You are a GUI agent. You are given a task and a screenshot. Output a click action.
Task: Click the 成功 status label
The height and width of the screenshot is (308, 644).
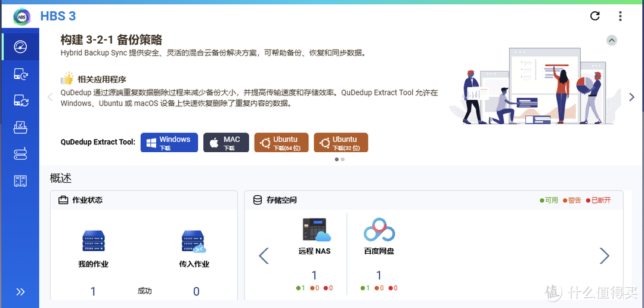[144, 291]
